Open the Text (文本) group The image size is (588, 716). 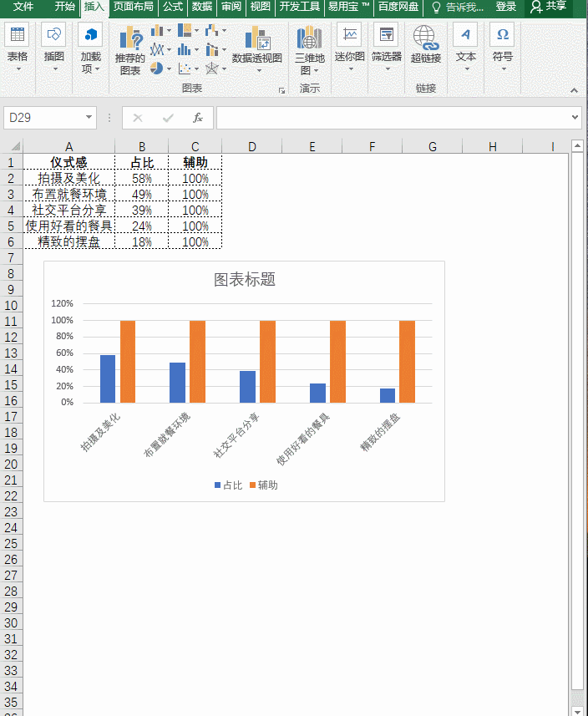[x=466, y=48]
